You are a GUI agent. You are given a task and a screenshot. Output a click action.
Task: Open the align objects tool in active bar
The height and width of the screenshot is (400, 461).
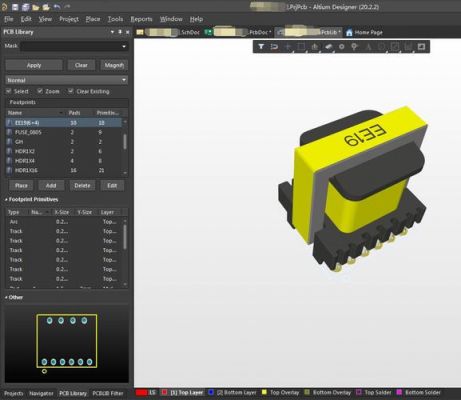(x=315, y=47)
